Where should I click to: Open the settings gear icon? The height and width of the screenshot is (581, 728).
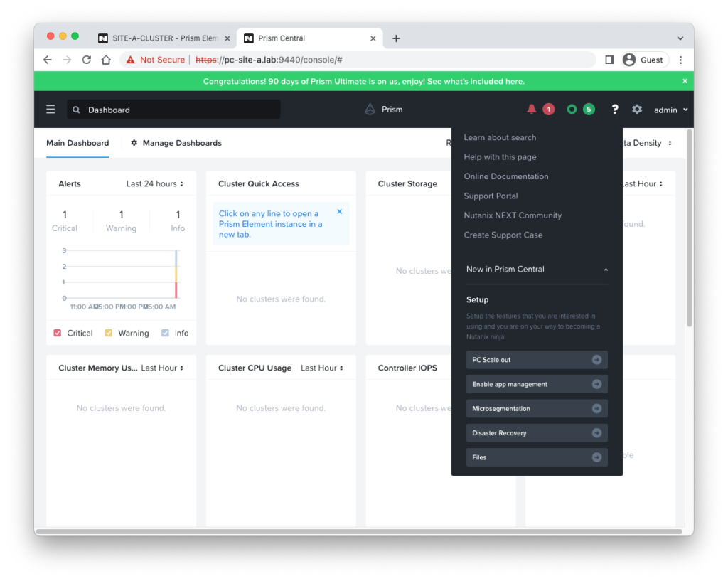(637, 110)
